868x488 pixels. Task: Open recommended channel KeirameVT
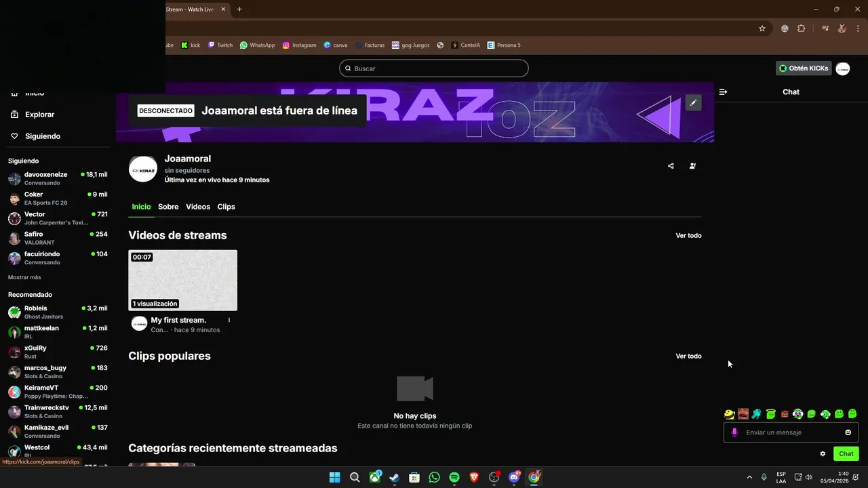[58, 392]
